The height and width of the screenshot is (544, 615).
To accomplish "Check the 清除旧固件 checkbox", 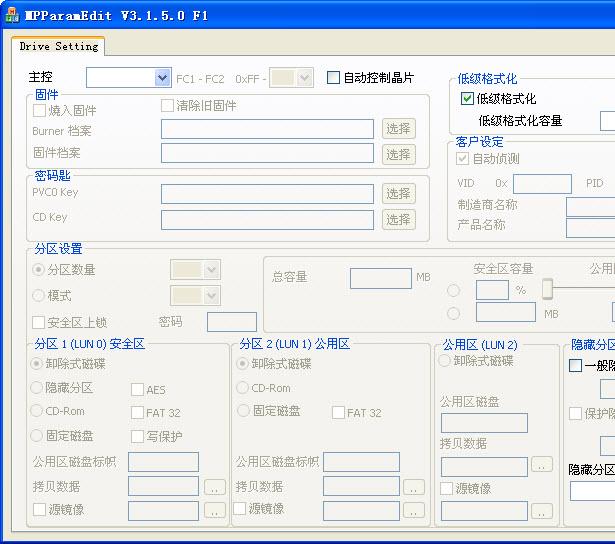I will pos(167,105).
